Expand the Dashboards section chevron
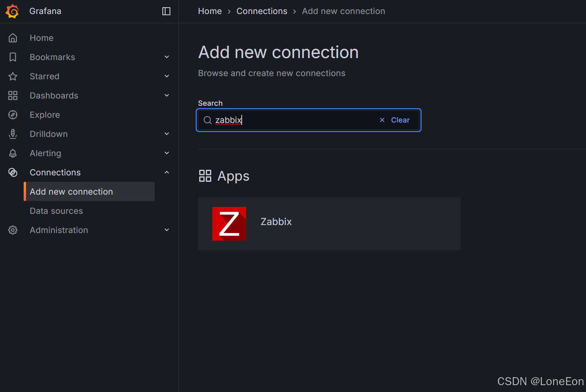Viewport: 586px width, 392px height. pyautogui.click(x=167, y=96)
